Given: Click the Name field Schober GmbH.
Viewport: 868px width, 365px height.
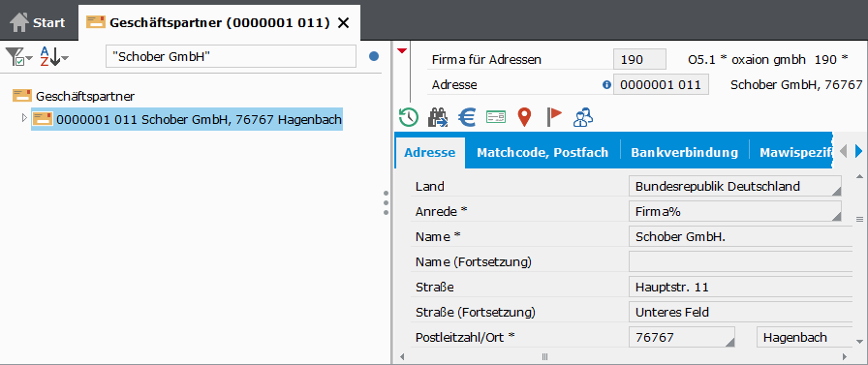Looking at the screenshot, I should point(741,236).
